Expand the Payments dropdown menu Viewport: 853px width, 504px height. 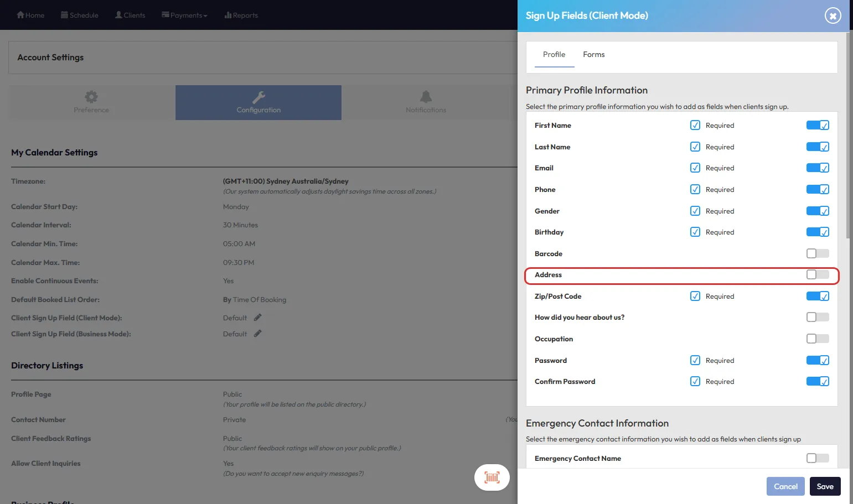coord(184,15)
